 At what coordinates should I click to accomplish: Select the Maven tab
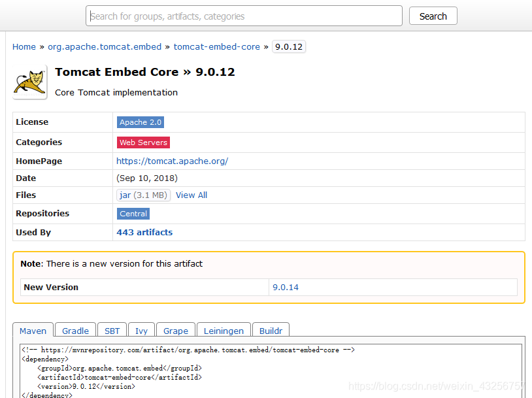[33, 331]
